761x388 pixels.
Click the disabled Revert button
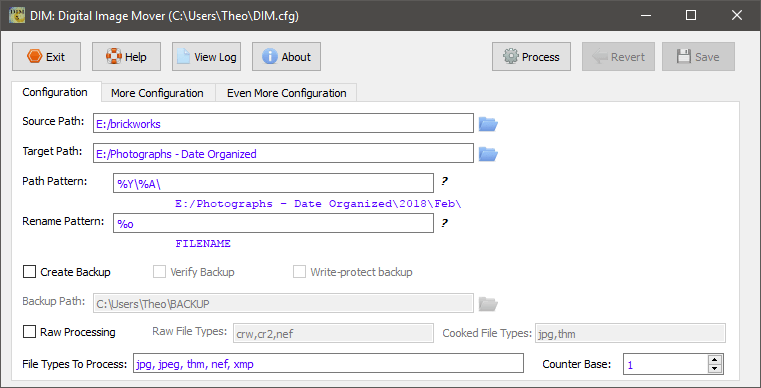tap(618, 57)
